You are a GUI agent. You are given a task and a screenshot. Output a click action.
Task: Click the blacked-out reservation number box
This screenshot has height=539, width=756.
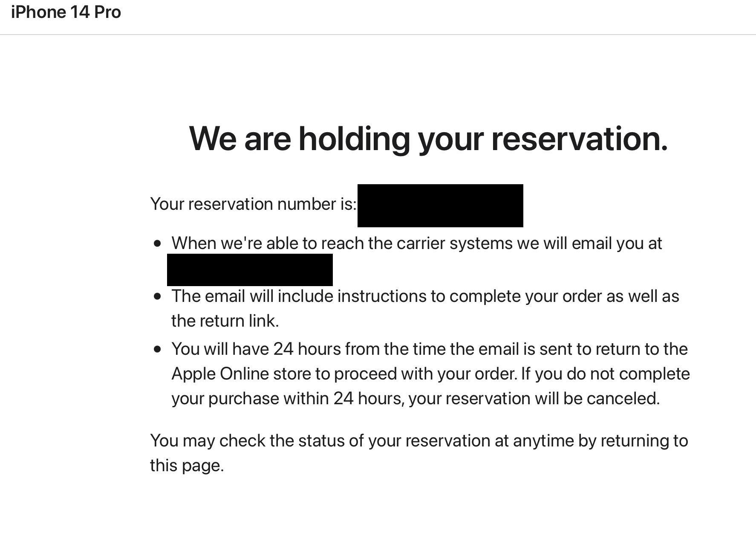point(440,206)
